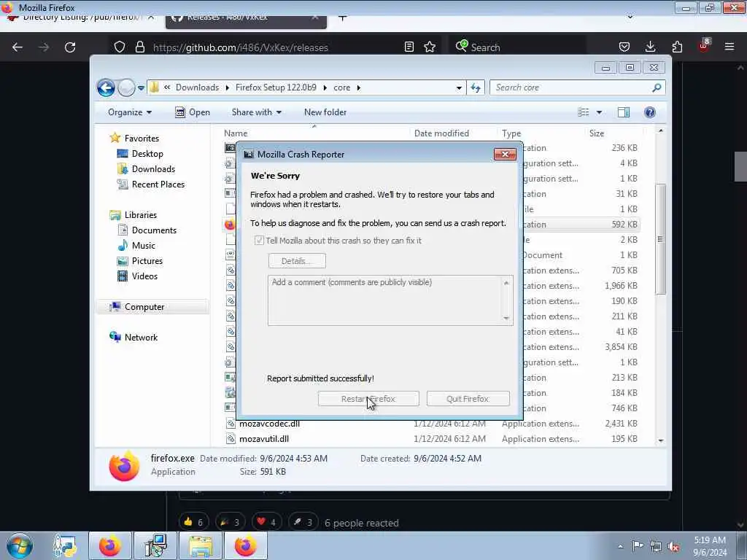Open the Pocket save icon

pyautogui.click(x=624, y=47)
